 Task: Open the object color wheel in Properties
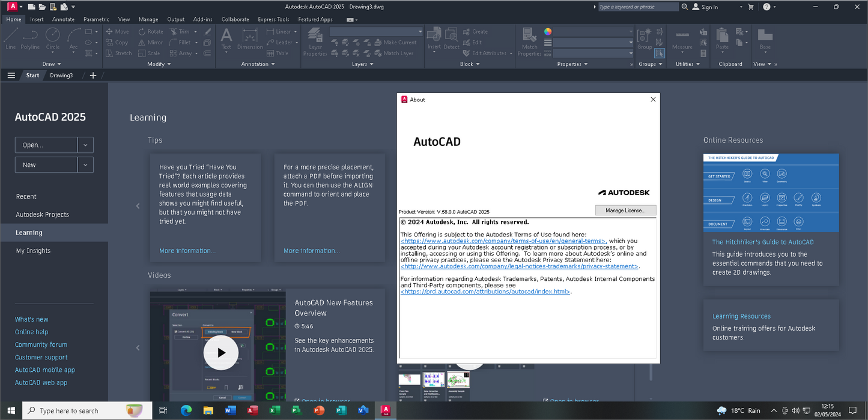(548, 32)
